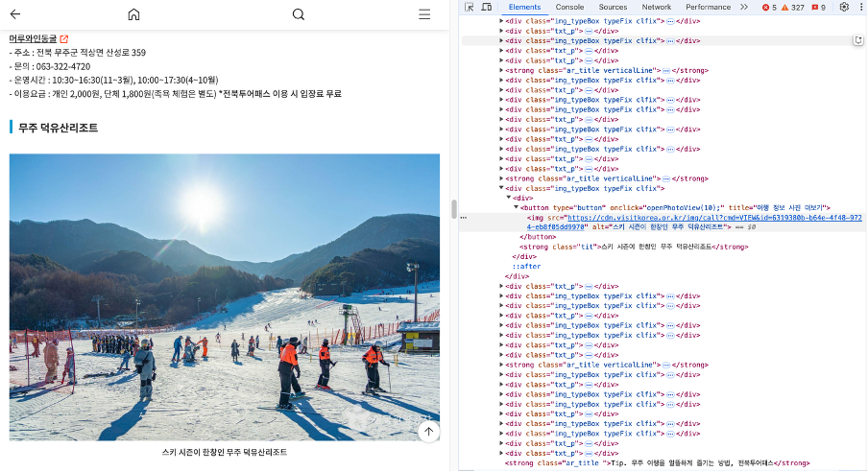Activate the inspect element picker icon
The height and width of the screenshot is (472, 868).
[x=470, y=7]
